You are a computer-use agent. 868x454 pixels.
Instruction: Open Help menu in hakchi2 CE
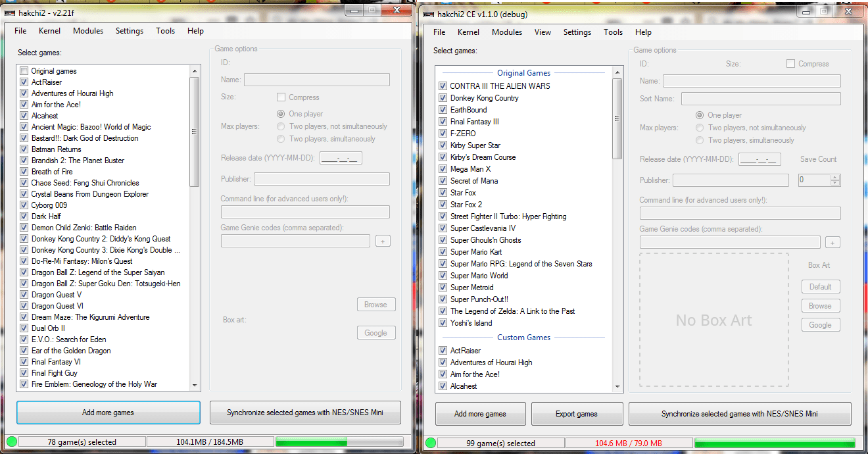coord(643,32)
